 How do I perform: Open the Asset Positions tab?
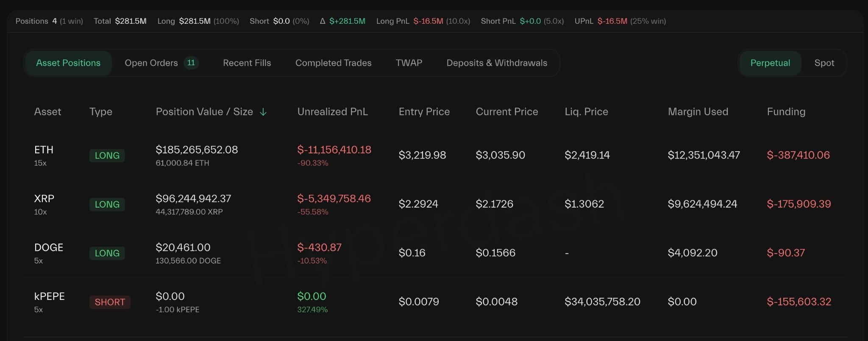68,63
